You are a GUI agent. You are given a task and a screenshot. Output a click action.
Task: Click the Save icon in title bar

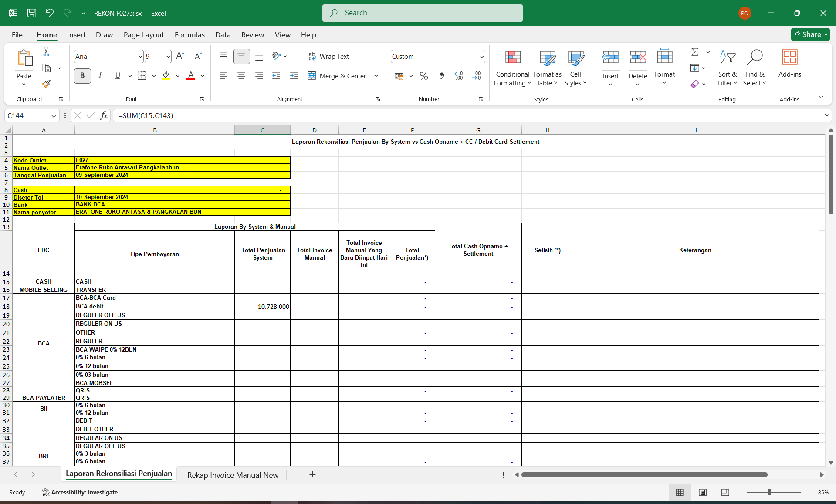click(32, 13)
